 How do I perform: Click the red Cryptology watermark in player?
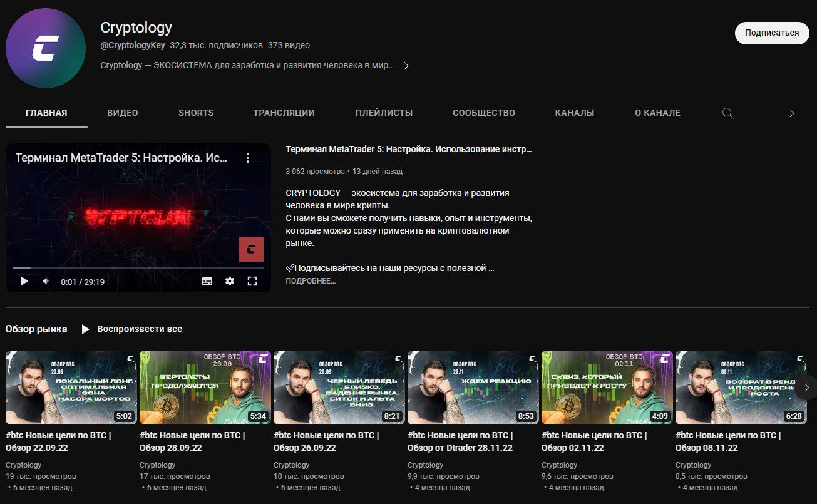(251, 249)
